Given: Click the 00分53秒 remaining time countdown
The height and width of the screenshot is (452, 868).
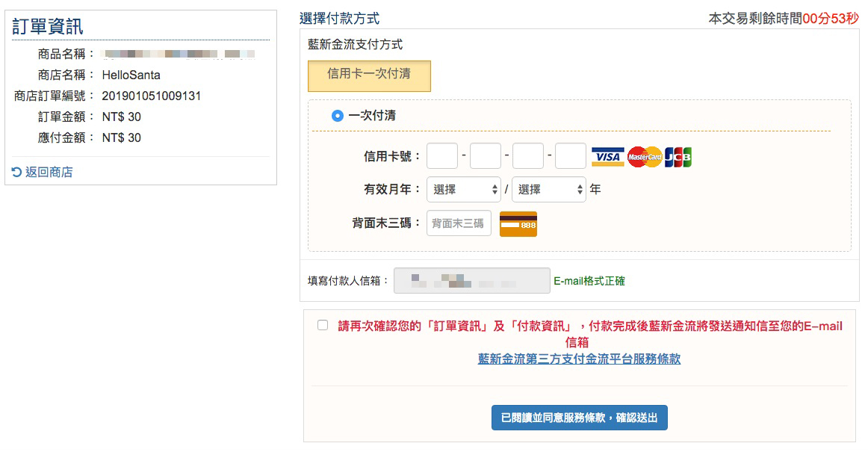Looking at the screenshot, I should click(x=831, y=19).
